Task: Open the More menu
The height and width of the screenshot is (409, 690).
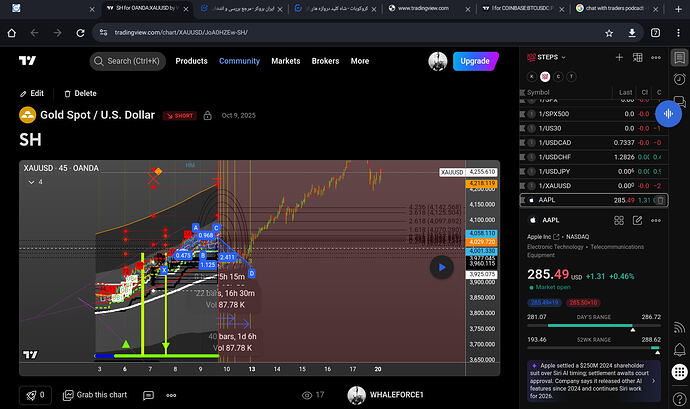Action: click(x=360, y=61)
